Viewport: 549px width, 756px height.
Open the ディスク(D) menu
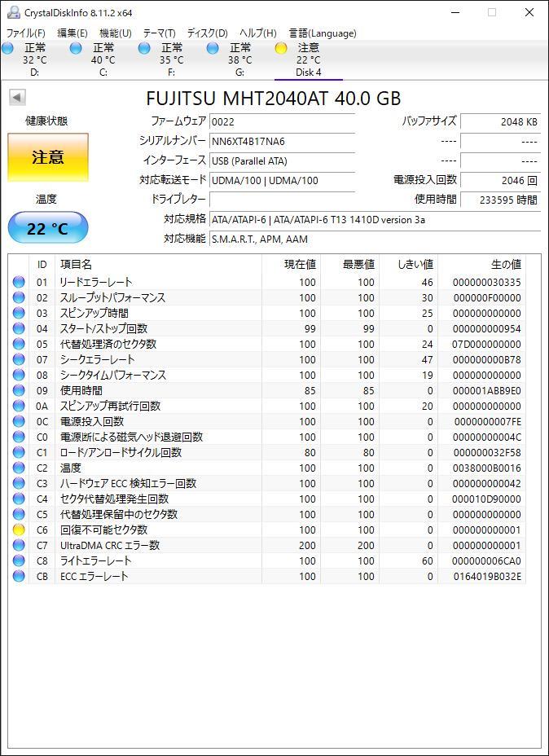[207, 33]
